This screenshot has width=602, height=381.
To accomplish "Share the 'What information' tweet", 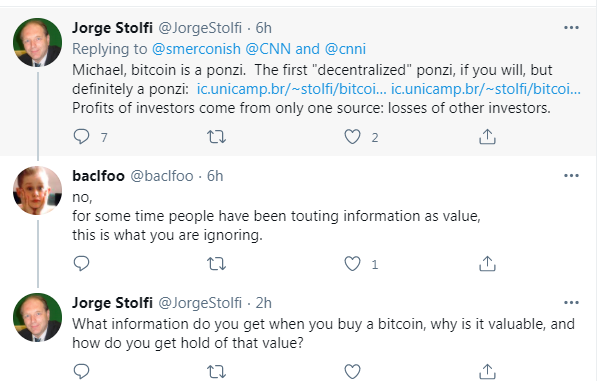I will (487, 371).
